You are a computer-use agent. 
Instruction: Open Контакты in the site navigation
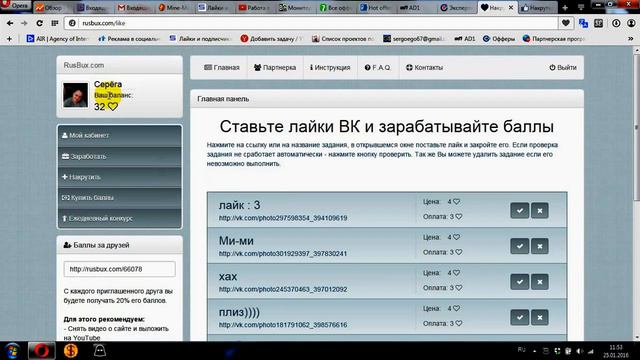tap(424, 68)
